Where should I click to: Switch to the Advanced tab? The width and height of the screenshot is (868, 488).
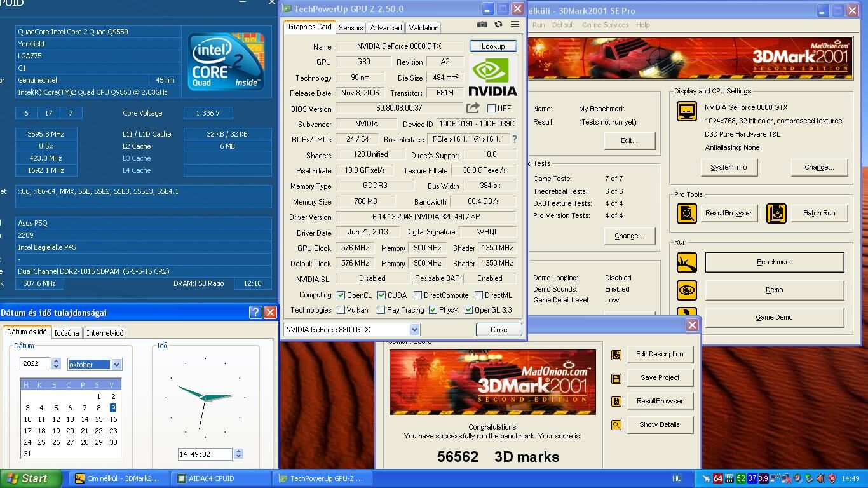click(x=386, y=28)
